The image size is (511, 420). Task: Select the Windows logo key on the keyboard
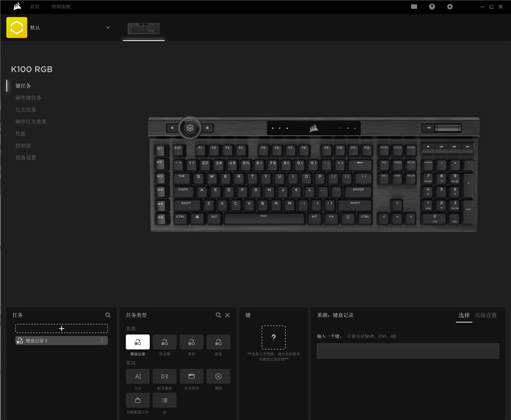[197, 218]
